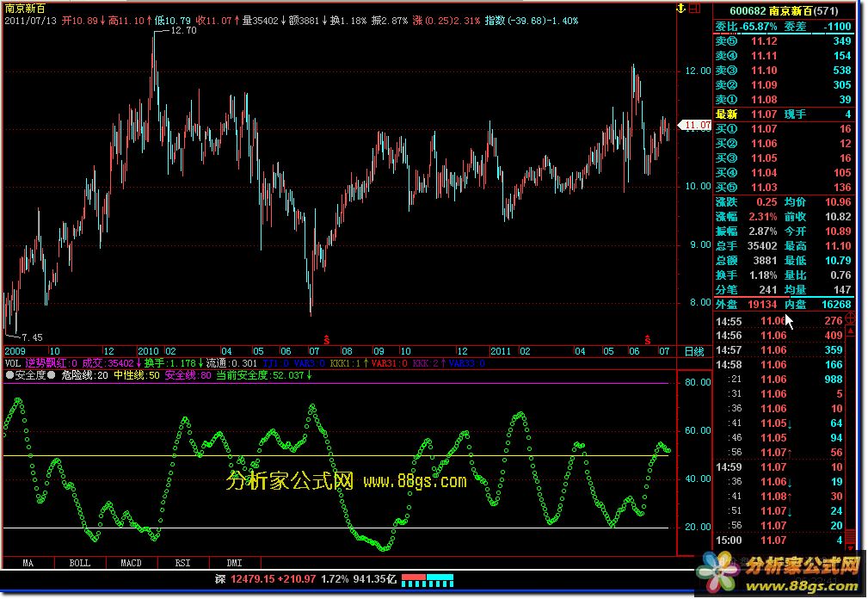Image resolution: width=868 pixels, height=599 pixels.
Task: Click the 14:55 trade row
Action: [x=779, y=321]
